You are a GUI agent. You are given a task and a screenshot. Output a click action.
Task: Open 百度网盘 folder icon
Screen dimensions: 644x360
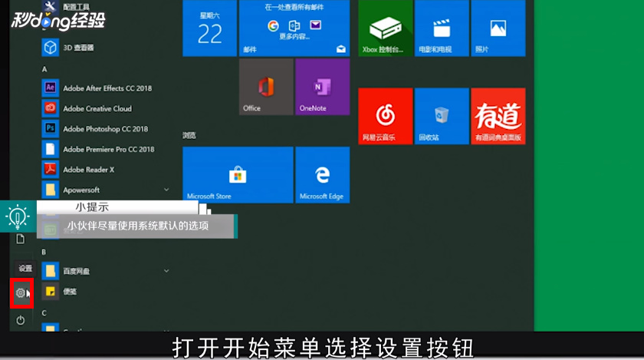50,271
